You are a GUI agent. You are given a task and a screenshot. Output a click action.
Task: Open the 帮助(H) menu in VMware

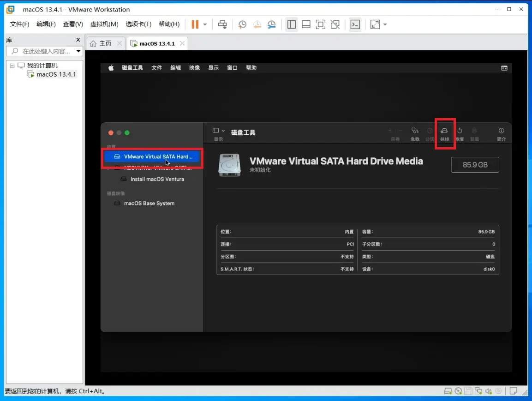click(x=169, y=24)
